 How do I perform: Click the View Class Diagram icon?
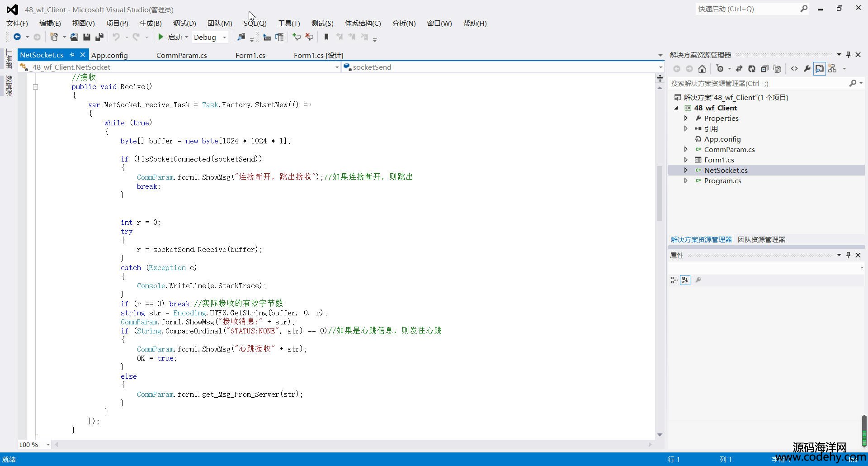(x=832, y=69)
